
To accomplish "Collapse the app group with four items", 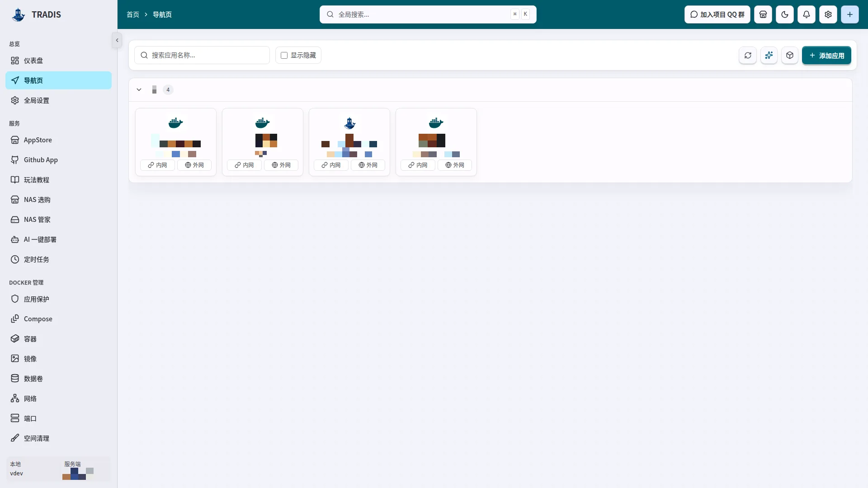I will click(139, 89).
